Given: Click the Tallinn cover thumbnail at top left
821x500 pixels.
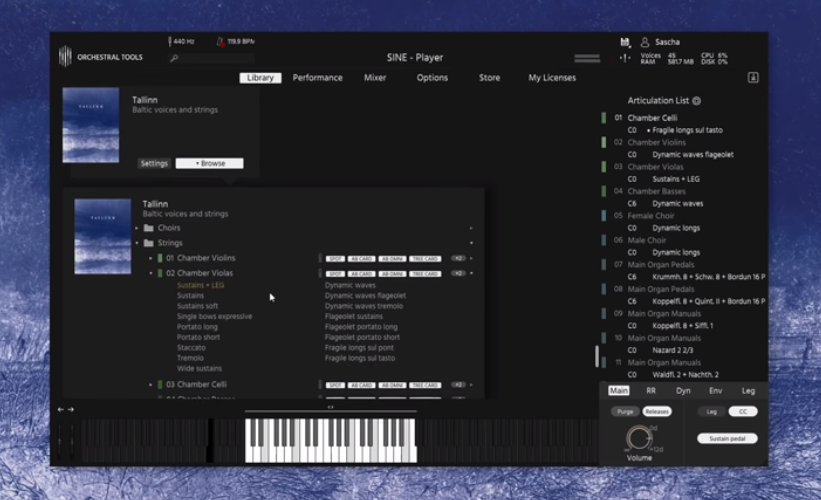Looking at the screenshot, I should (x=91, y=125).
